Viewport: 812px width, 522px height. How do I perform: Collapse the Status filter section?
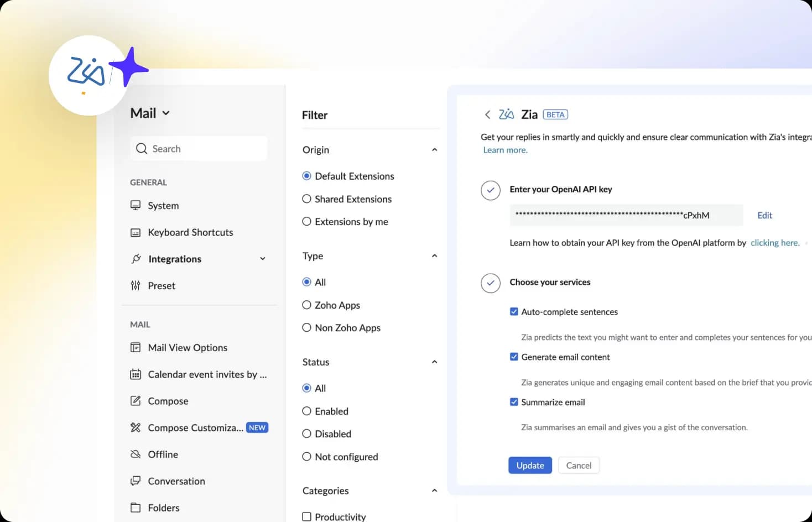pyautogui.click(x=434, y=362)
